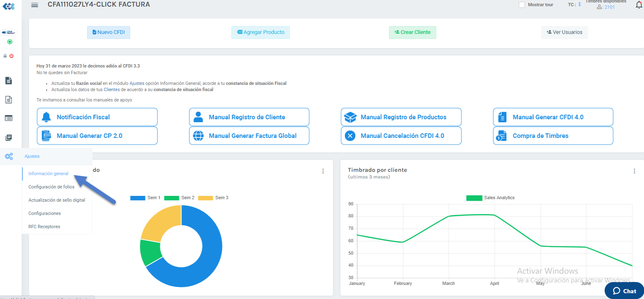The width and height of the screenshot is (644, 299).
Task: Open Configuración de folios menu item
Action: coord(51,187)
